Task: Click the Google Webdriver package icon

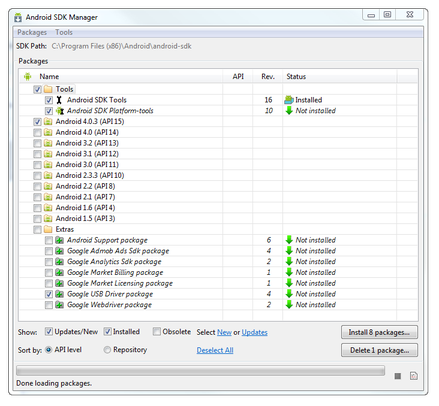Action: click(x=59, y=305)
